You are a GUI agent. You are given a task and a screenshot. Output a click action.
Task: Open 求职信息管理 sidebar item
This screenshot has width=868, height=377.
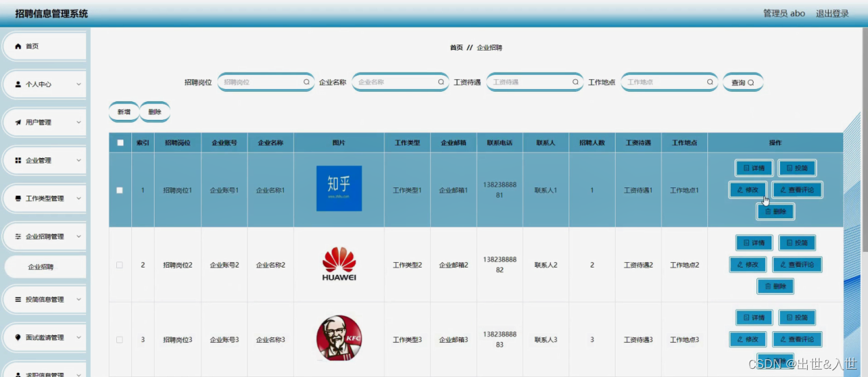[x=44, y=370]
